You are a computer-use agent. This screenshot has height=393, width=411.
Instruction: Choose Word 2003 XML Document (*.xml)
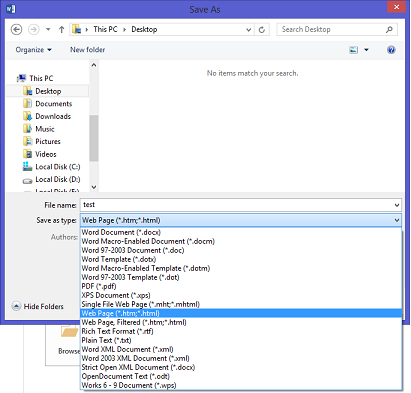[x=241, y=358]
